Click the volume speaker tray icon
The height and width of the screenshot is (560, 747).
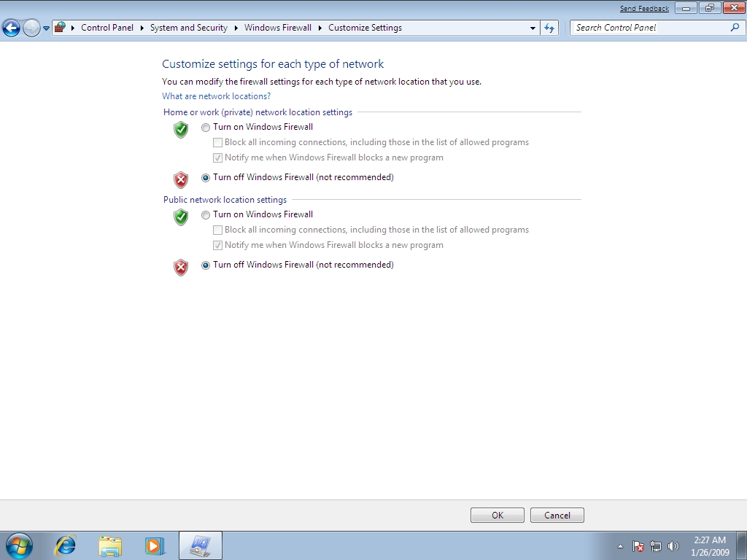click(673, 546)
